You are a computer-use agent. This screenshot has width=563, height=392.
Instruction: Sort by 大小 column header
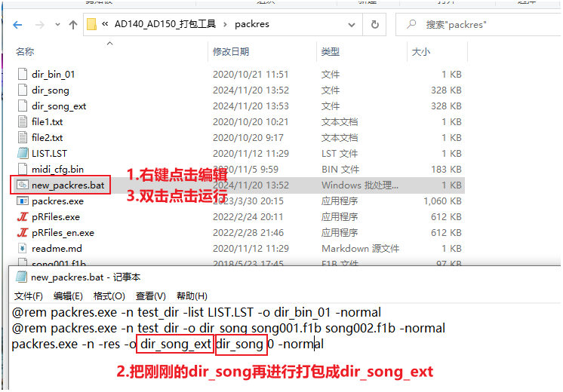421,52
